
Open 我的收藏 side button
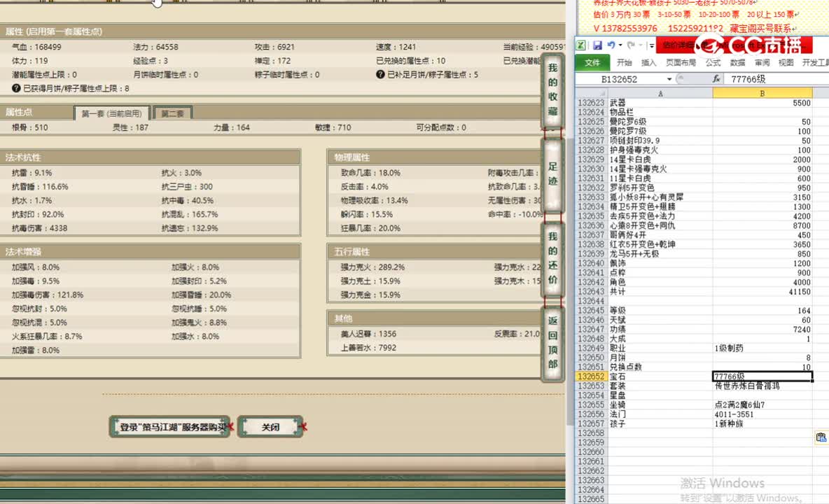click(x=552, y=90)
